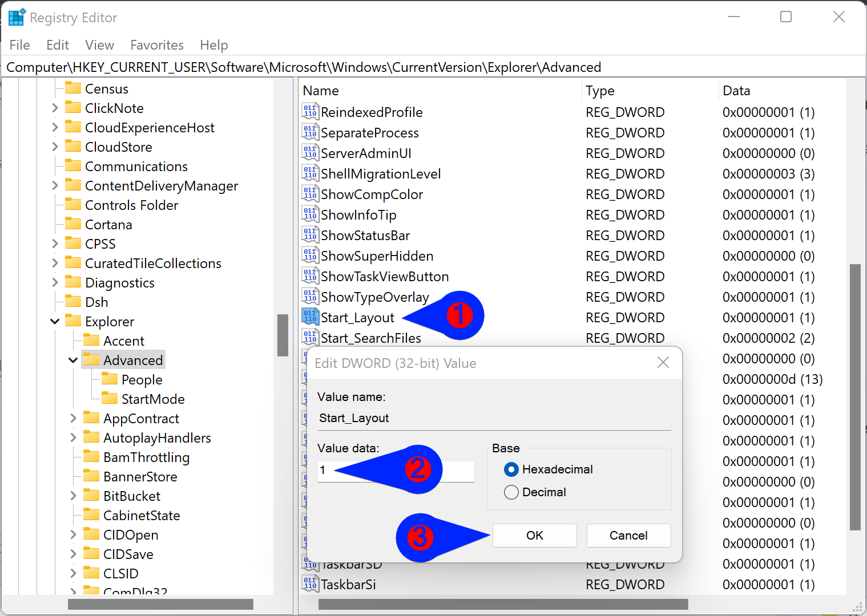This screenshot has height=616, width=867.
Task: Expand the CuratedTileCollections tree node
Action: 55,263
